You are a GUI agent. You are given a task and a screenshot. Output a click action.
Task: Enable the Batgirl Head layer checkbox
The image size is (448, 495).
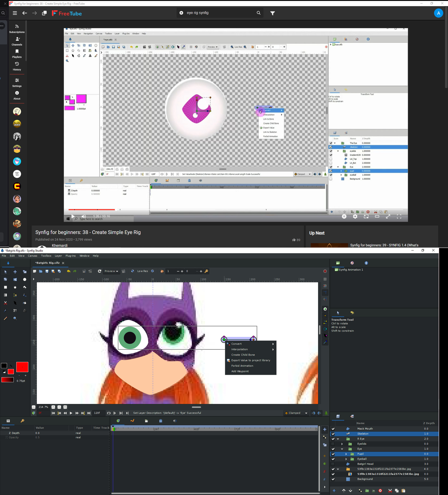(333, 464)
